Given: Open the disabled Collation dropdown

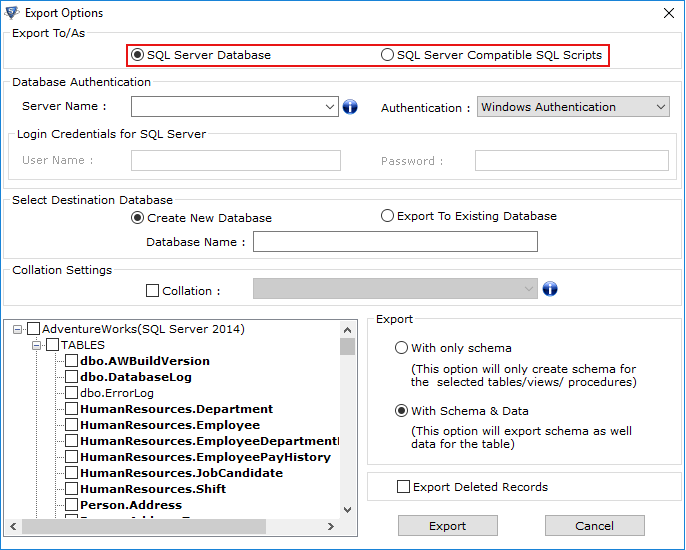Looking at the screenshot, I should pos(395,289).
